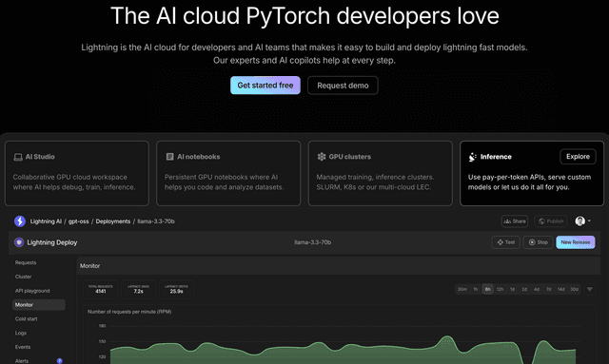Click the Lightning AI breadcrumb text
Viewport: 609px width, 364px height.
pos(46,221)
